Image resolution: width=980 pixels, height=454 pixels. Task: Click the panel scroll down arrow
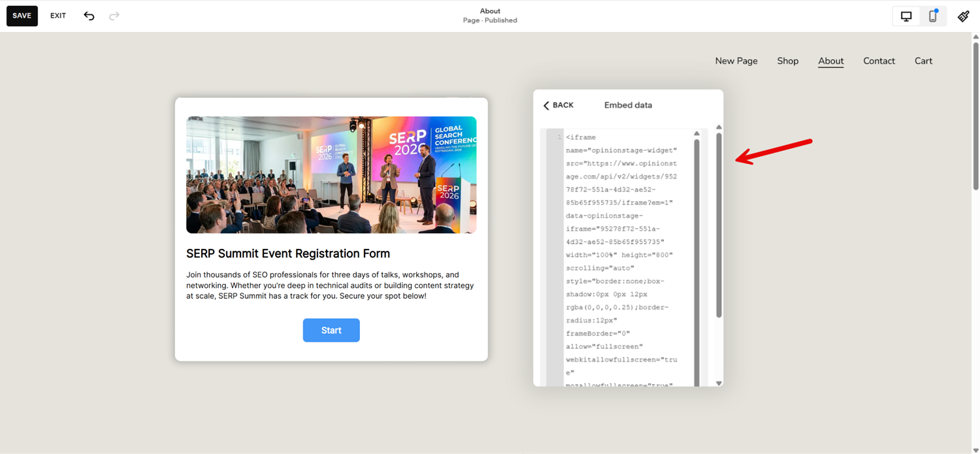pos(719,383)
